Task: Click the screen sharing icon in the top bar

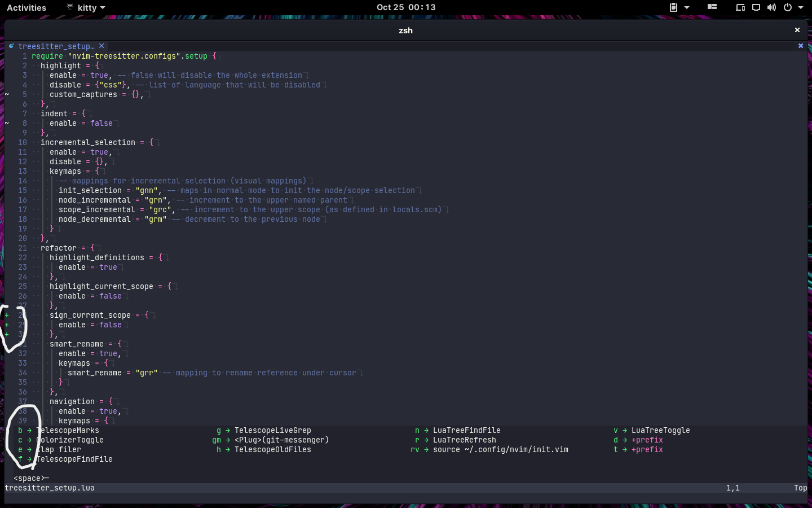Action: (740, 7)
